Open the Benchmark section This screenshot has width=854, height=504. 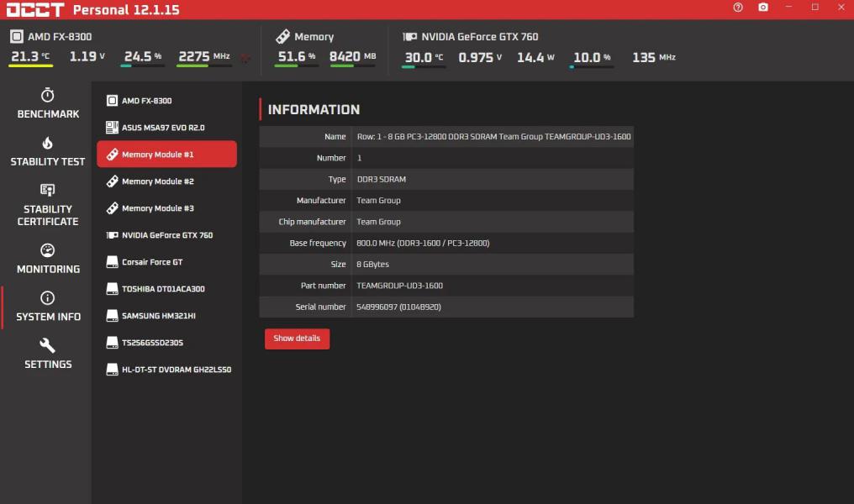click(x=48, y=103)
